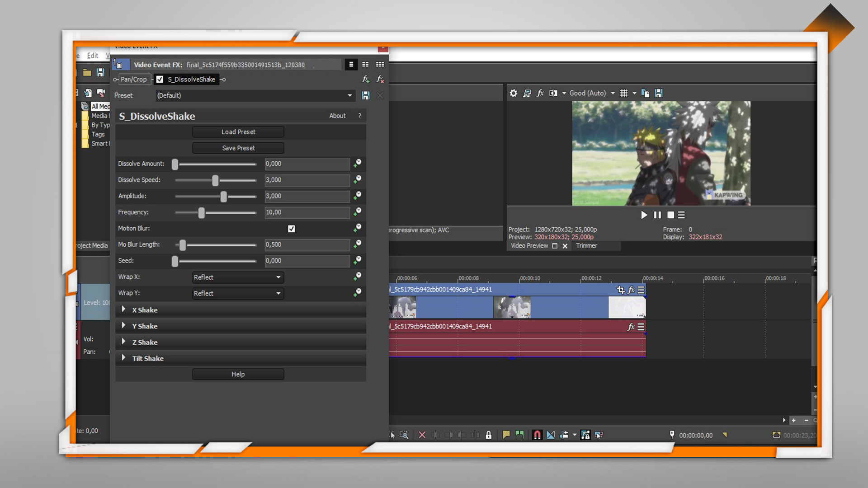The width and height of the screenshot is (868, 488).
Task: Click the automatic crossfades icon
Action: (550, 435)
